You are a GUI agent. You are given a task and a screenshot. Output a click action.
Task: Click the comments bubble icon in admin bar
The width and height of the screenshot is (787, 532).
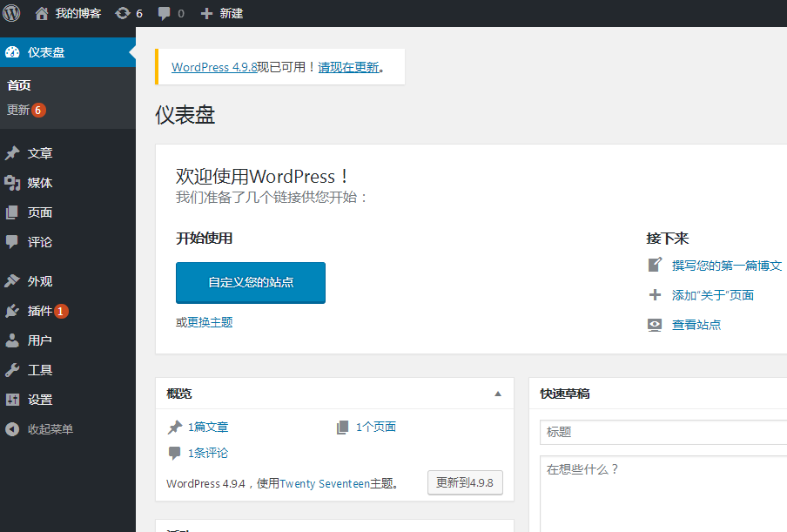165,14
